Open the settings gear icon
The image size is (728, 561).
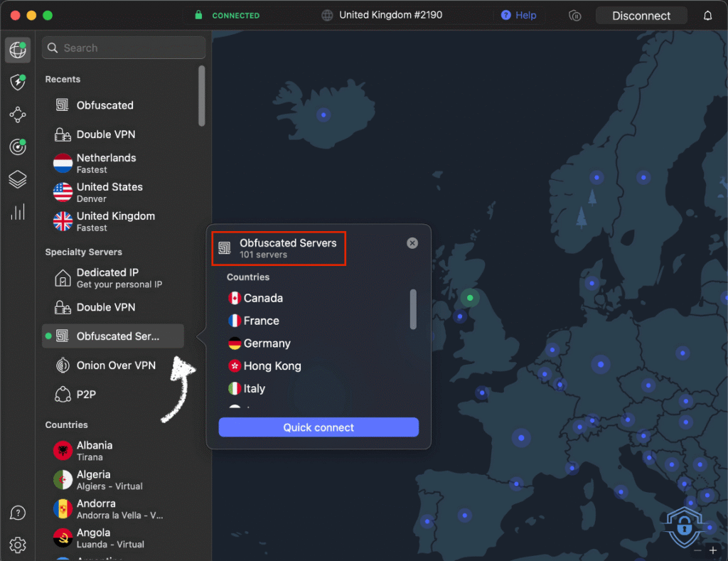tap(18, 545)
